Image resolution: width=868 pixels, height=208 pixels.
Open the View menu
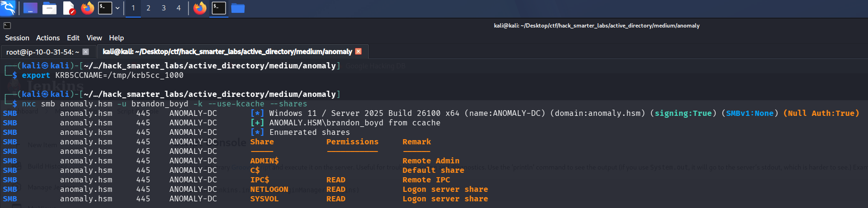(x=94, y=38)
